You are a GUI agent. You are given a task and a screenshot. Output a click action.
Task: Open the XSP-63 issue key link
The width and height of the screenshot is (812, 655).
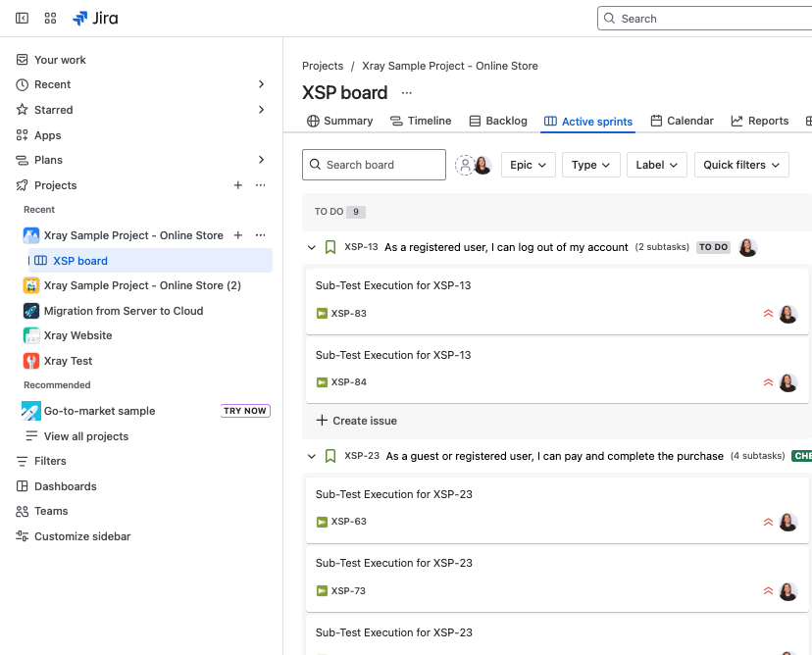tap(348, 522)
